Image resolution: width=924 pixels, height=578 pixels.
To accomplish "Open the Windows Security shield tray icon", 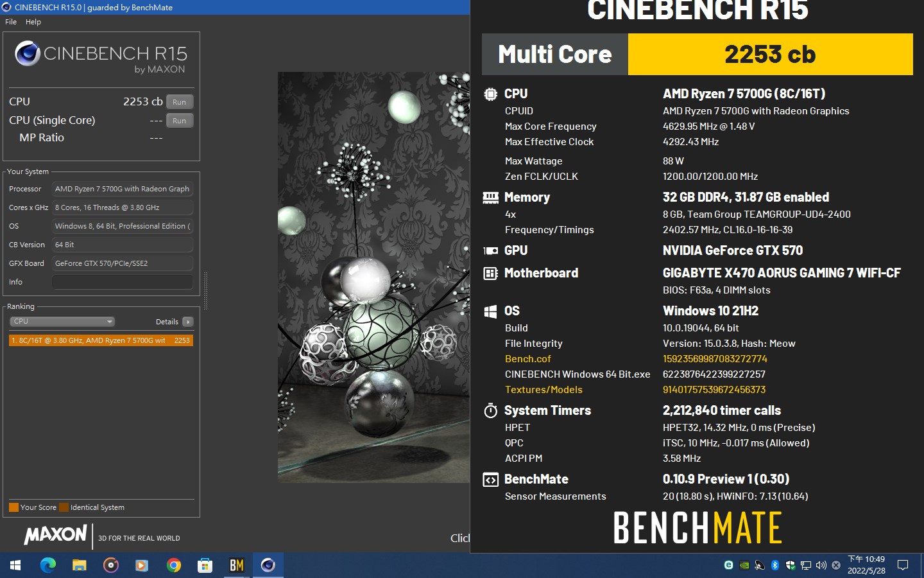I will pos(790,565).
